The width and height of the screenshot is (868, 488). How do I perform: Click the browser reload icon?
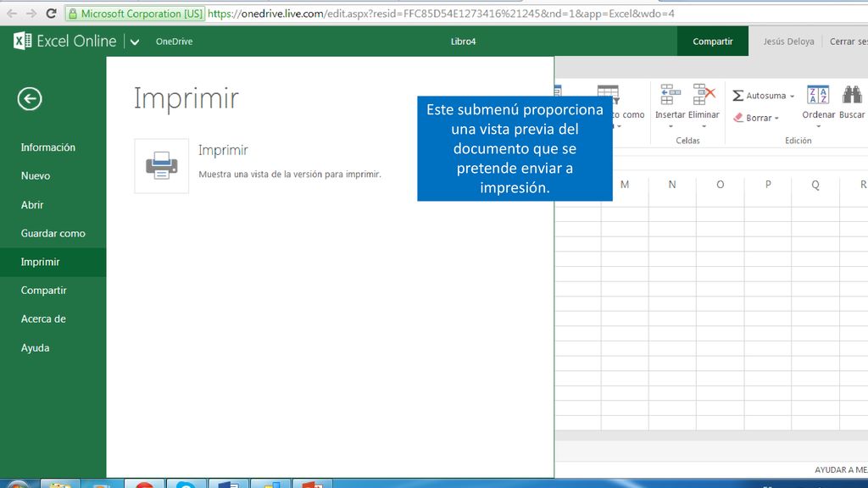(51, 14)
